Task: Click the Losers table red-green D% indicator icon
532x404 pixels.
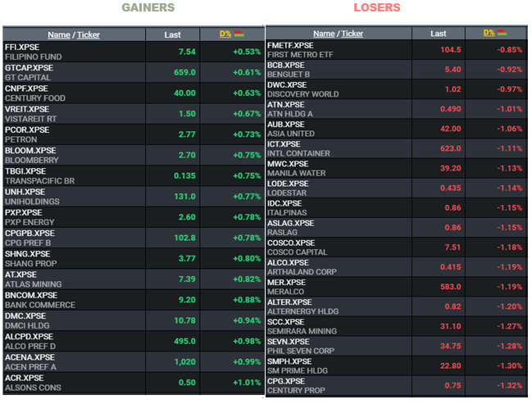Action: (x=502, y=33)
